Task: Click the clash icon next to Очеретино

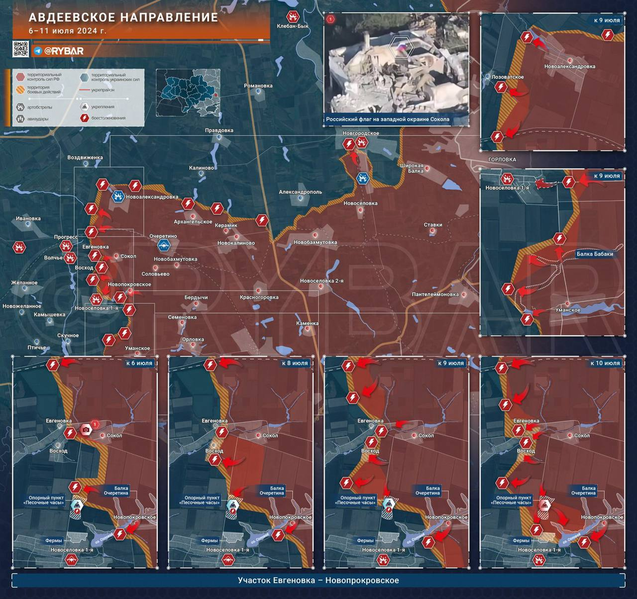Action: click(x=164, y=244)
